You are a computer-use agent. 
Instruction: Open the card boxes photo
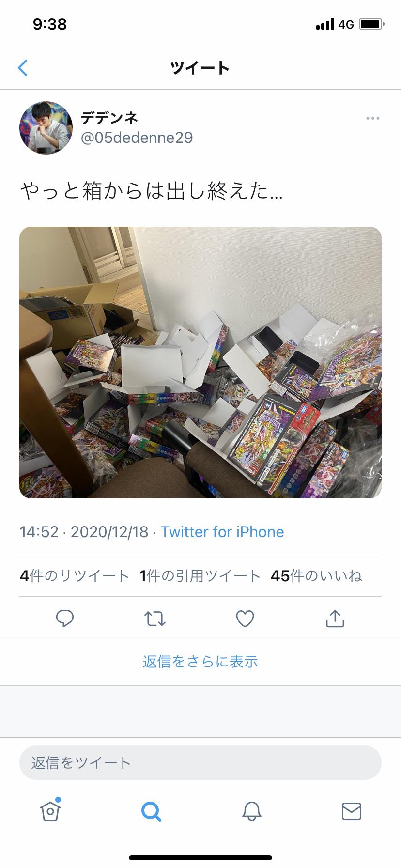[x=200, y=362]
